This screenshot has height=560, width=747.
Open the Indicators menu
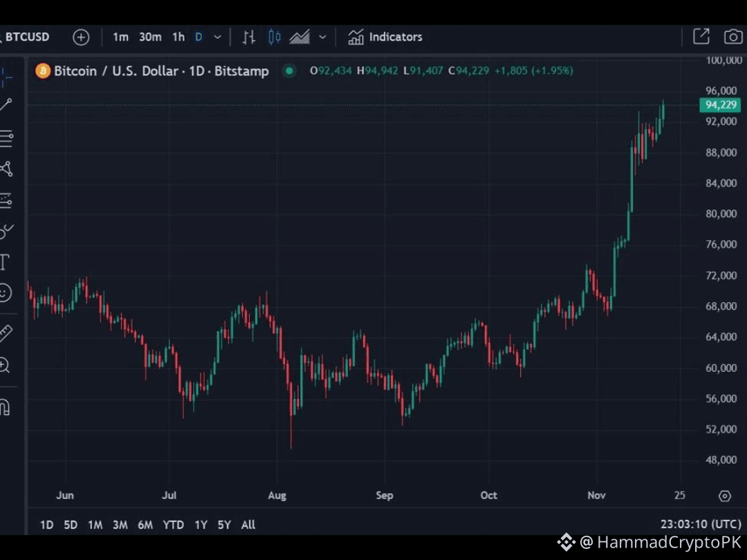click(x=385, y=37)
